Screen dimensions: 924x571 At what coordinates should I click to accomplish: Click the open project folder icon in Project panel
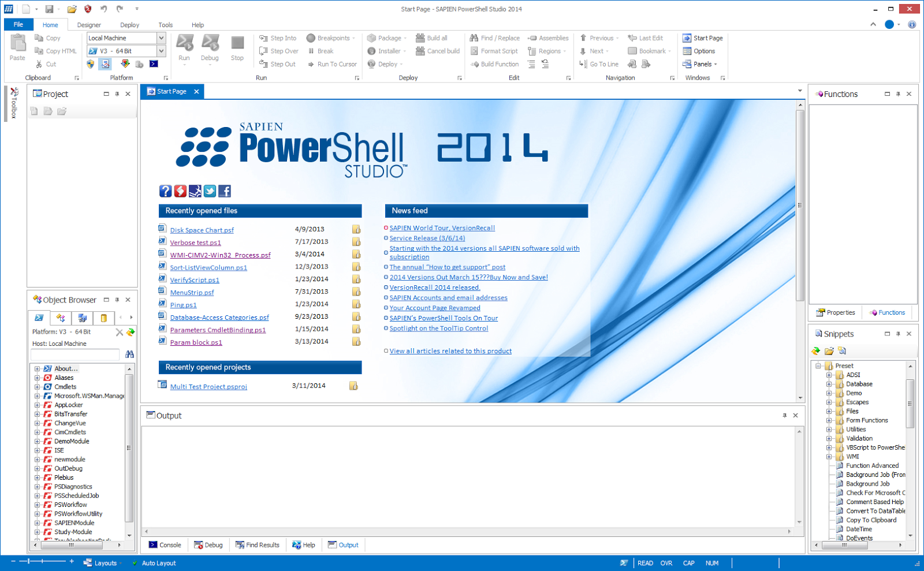click(x=62, y=111)
